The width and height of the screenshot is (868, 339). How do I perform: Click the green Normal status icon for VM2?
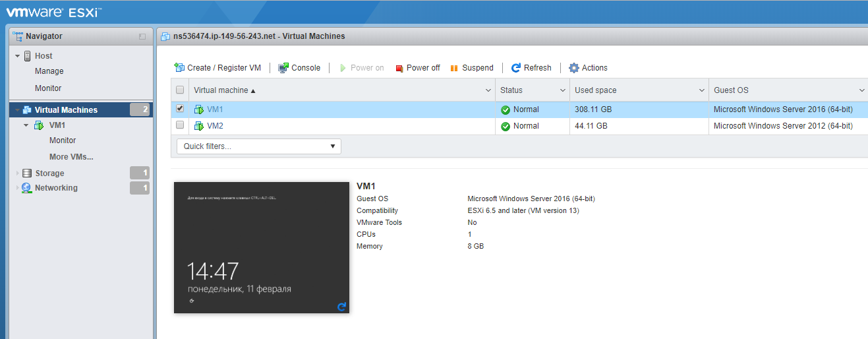[x=506, y=126]
